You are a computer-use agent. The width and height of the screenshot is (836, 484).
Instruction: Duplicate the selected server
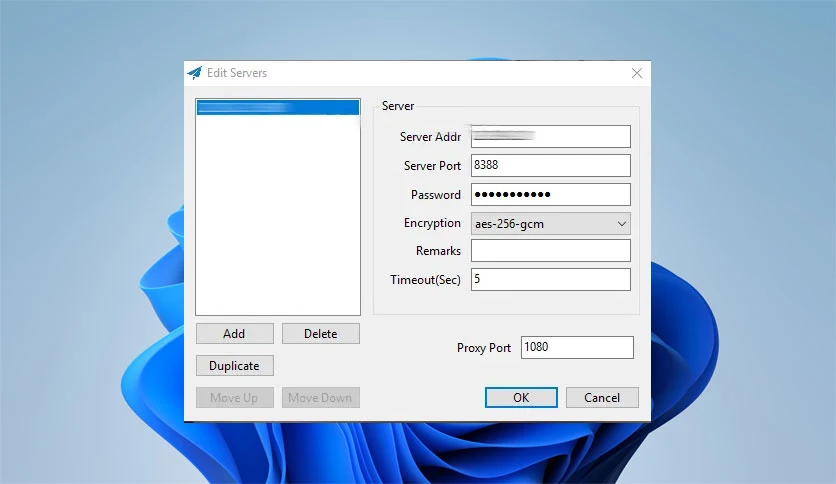235,366
